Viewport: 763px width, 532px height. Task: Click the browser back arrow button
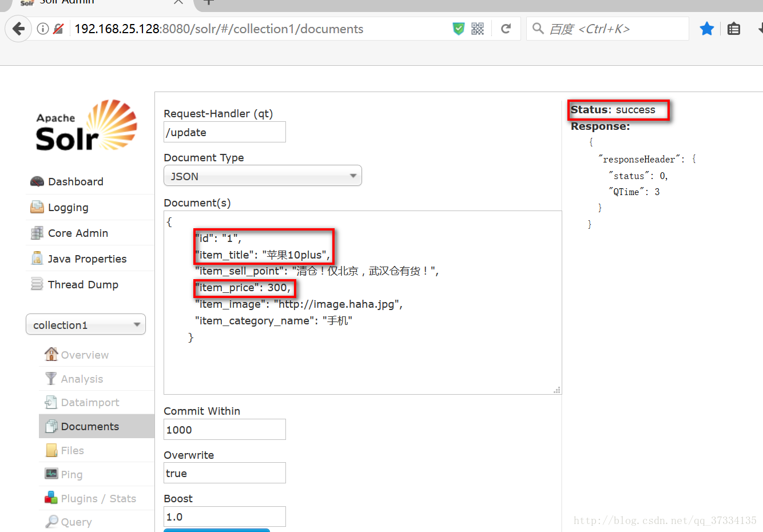pos(18,29)
